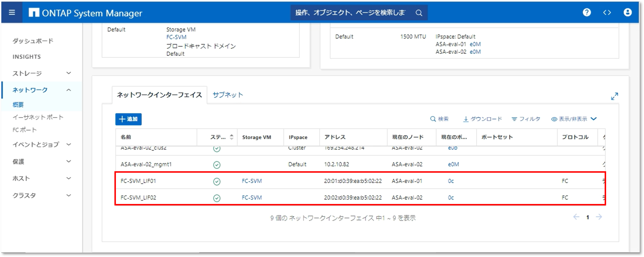Collapse the ネットワーク menu
This screenshot has height=257, width=644.
point(68,90)
